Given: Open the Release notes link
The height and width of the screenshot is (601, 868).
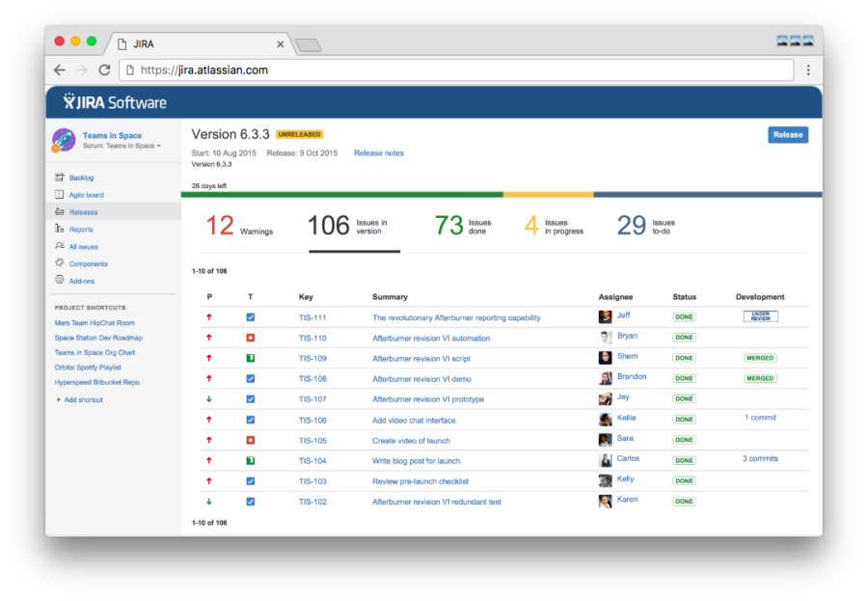Looking at the screenshot, I should pyautogui.click(x=379, y=152).
